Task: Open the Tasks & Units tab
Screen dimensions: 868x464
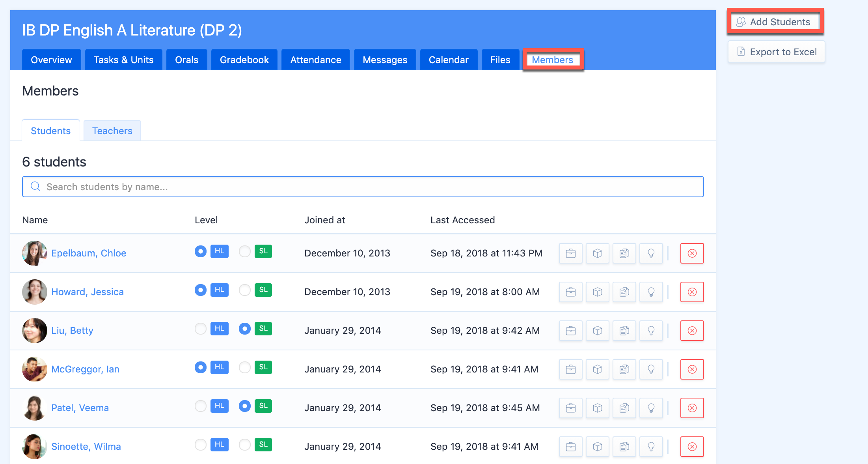Action: coord(123,60)
